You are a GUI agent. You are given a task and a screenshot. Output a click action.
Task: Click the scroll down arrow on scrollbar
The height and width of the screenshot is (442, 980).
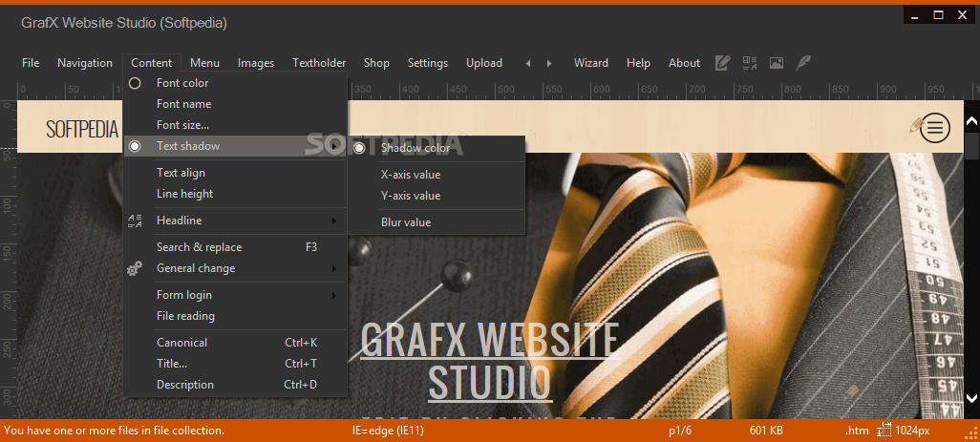tap(971, 398)
